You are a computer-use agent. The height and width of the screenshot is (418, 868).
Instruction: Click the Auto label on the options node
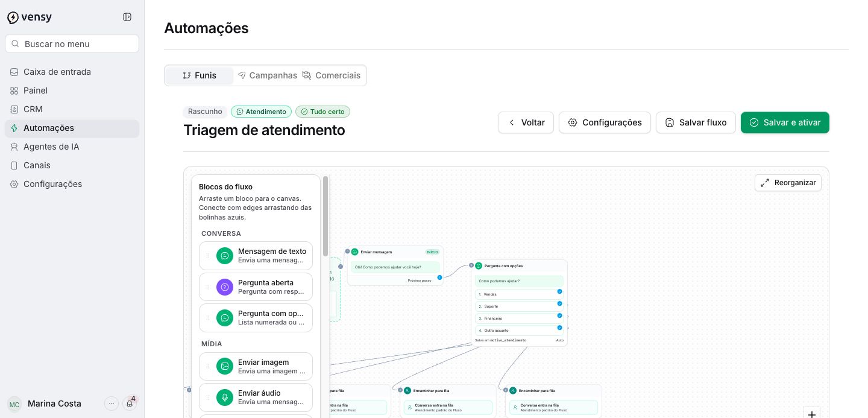(559, 340)
